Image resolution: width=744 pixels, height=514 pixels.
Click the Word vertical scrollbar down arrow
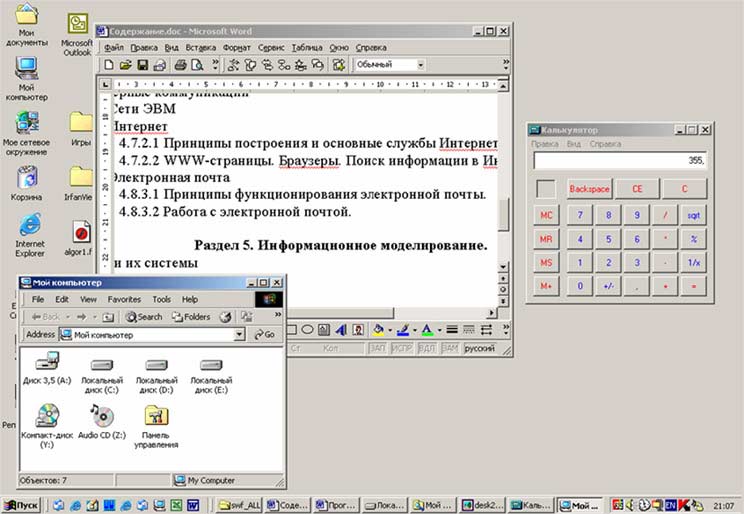[503, 267]
